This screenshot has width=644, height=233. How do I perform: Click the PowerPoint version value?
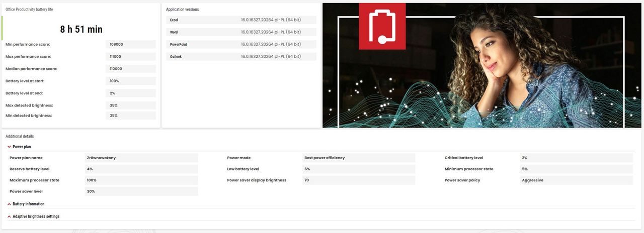pos(271,44)
